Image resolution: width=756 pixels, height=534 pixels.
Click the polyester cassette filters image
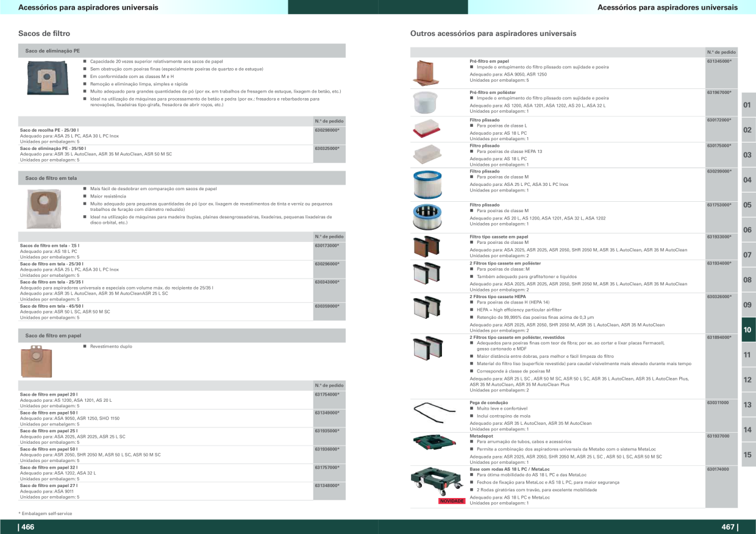pyautogui.click(x=426, y=273)
